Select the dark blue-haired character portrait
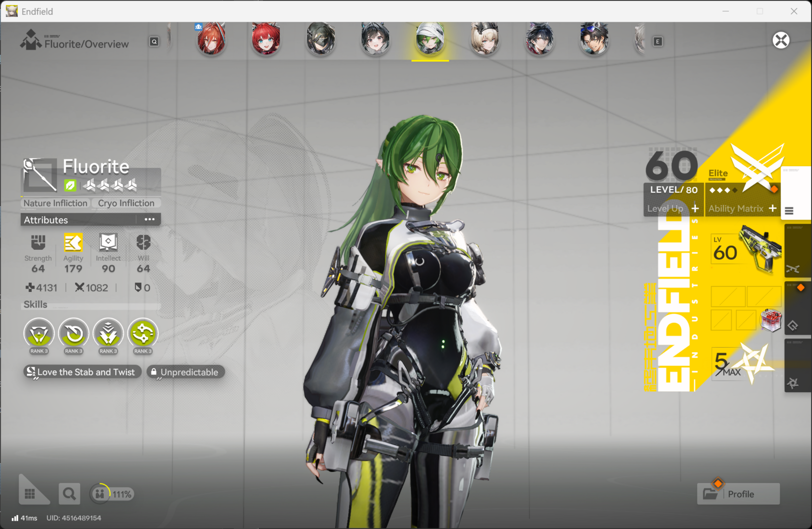This screenshot has height=529, width=812. [x=540, y=39]
